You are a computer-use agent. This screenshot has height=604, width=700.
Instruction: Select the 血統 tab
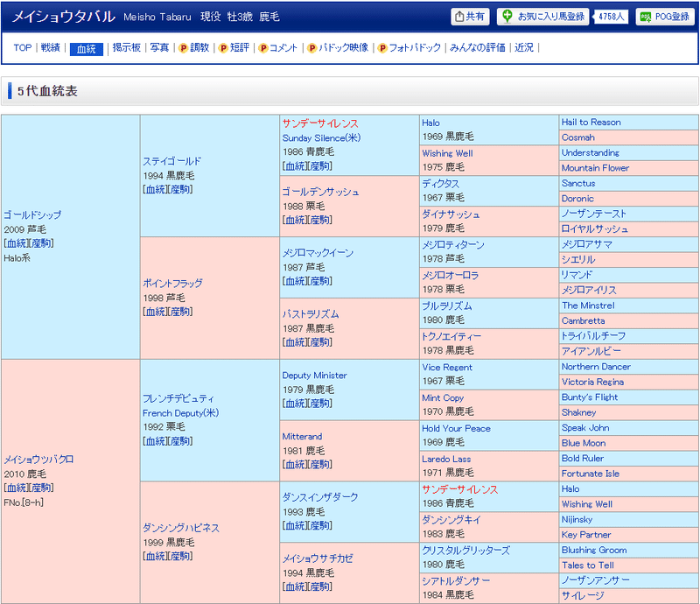86,49
